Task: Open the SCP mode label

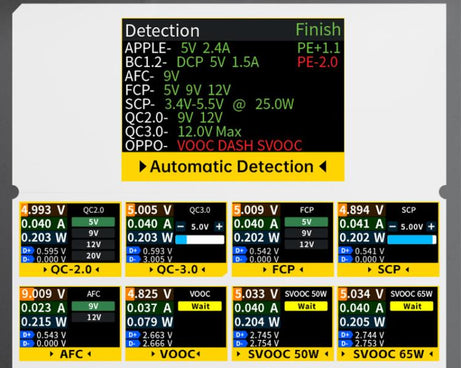Action: tap(389, 270)
